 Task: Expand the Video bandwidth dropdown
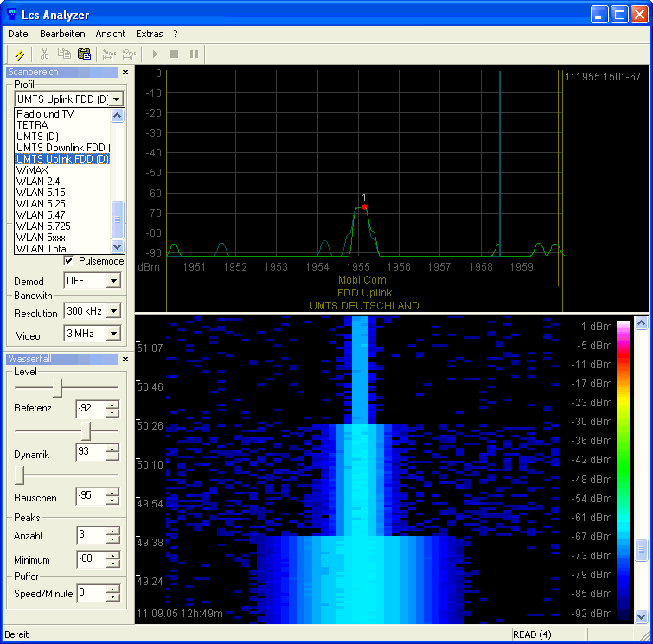pyautogui.click(x=113, y=334)
